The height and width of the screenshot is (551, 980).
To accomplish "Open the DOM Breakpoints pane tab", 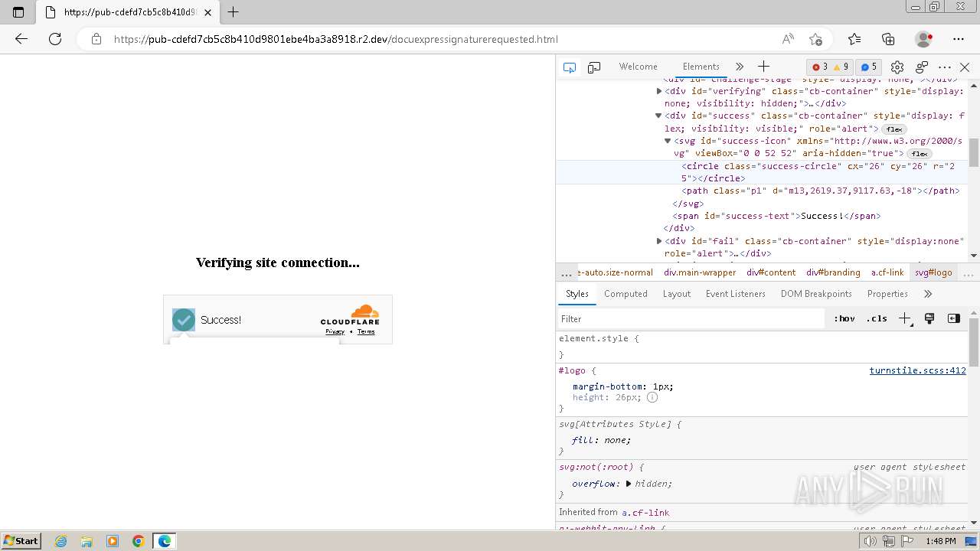I will point(816,294).
